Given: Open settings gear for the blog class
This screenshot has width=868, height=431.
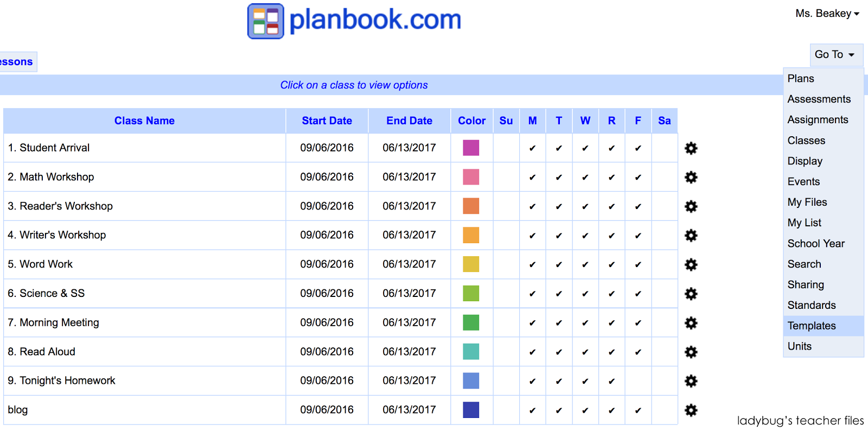Looking at the screenshot, I should pyautogui.click(x=691, y=410).
